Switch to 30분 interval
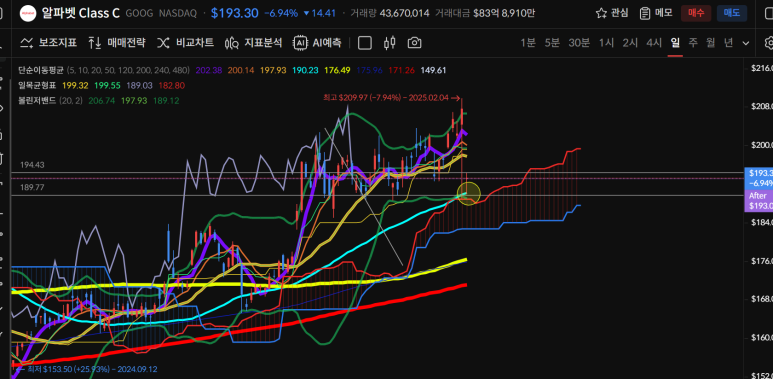This screenshot has width=773, height=379. coord(579,43)
